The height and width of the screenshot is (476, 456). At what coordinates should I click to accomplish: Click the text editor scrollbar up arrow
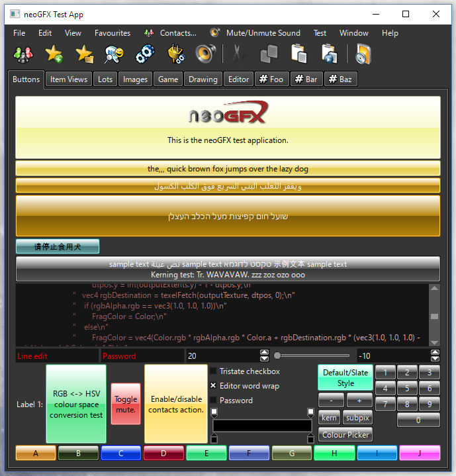pyautogui.click(x=434, y=288)
